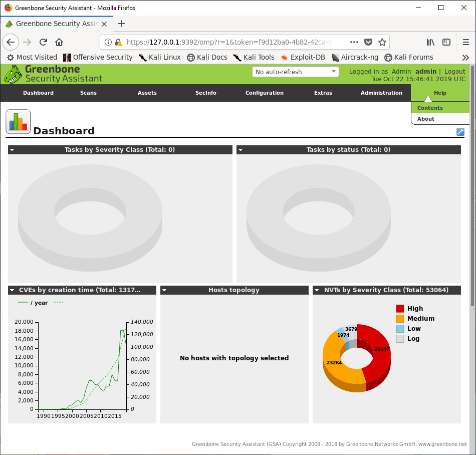Minimize the Firefox window
The width and height of the screenshot is (476, 455).
point(418,8)
